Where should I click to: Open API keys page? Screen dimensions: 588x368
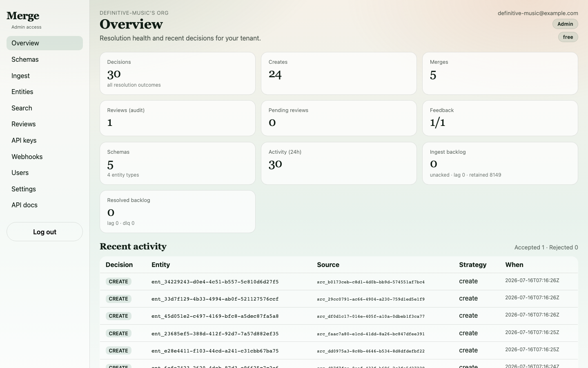[x=45, y=140]
